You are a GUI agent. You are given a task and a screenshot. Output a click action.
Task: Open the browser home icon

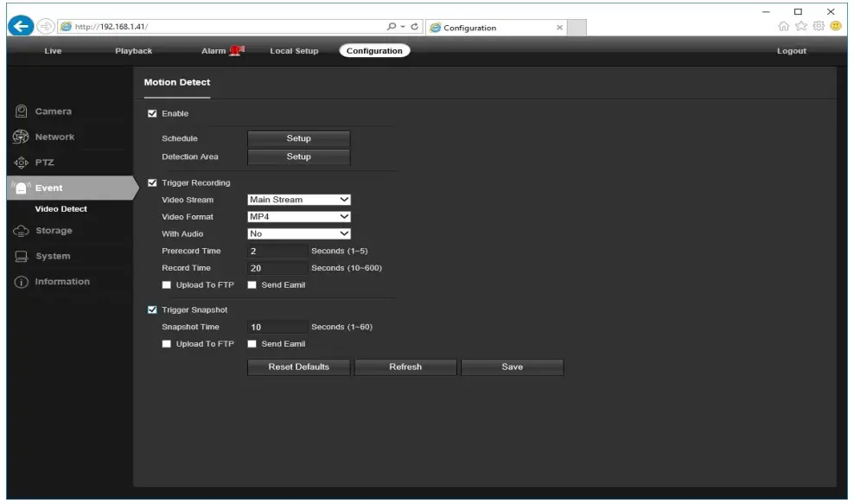tap(783, 26)
